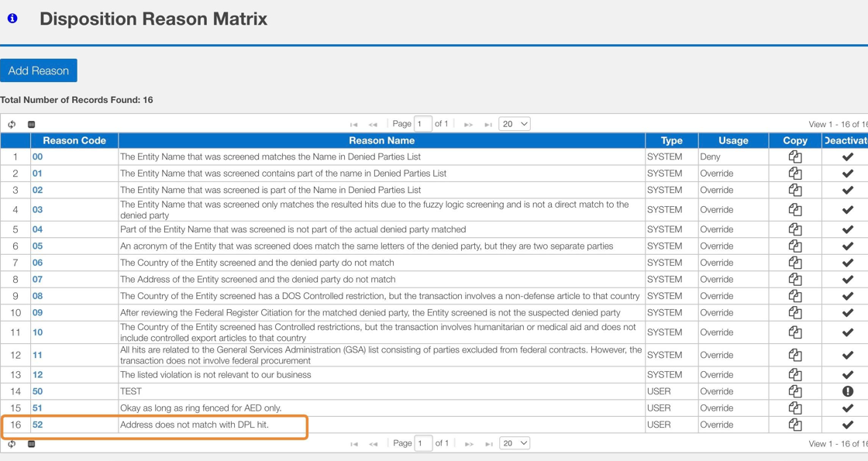The width and height of the screenshot is (868, 461).
Task: Open the column chooser icon above table
Action: [x=31, y=124]
